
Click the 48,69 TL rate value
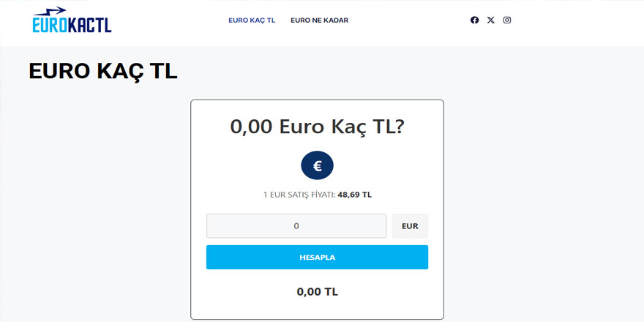click(x=354, y=195)
